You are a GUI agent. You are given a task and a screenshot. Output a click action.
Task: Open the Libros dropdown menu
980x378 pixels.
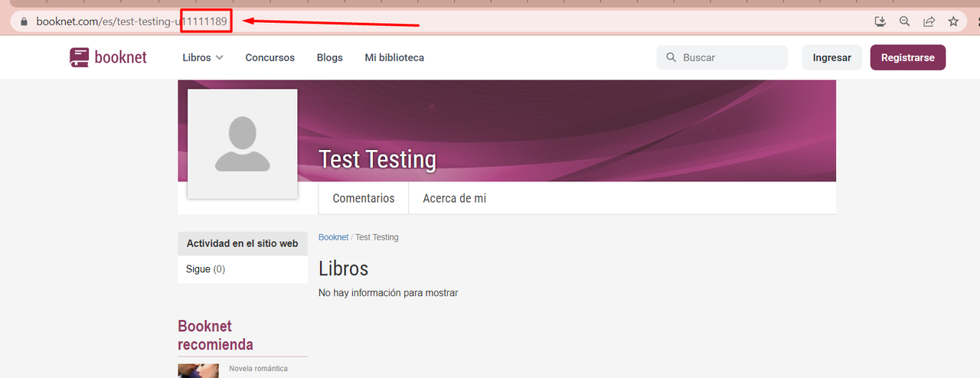(203, 57)
